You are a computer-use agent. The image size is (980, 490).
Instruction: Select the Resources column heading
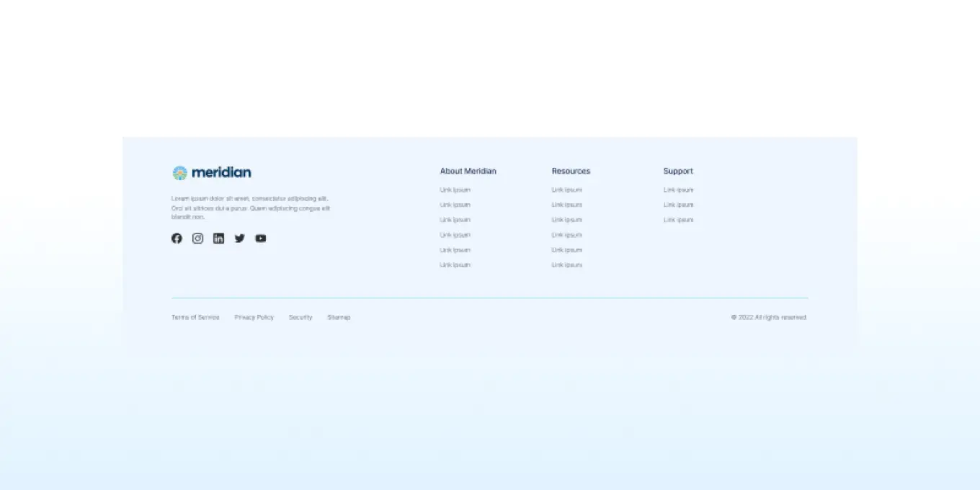click(x=571, y=171)
